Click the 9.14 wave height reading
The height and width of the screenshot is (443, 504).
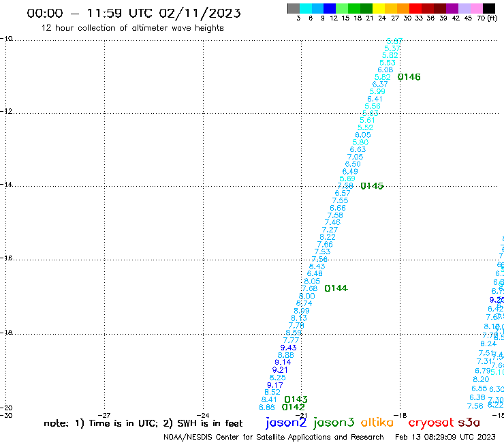tap(283, 363)
